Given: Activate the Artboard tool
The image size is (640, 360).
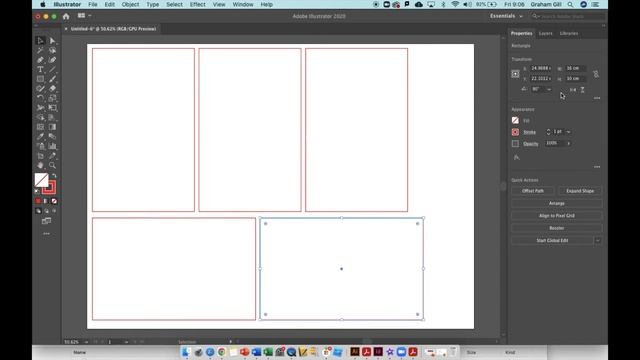Looking at the screenshot, I should (x=40, y=156).
